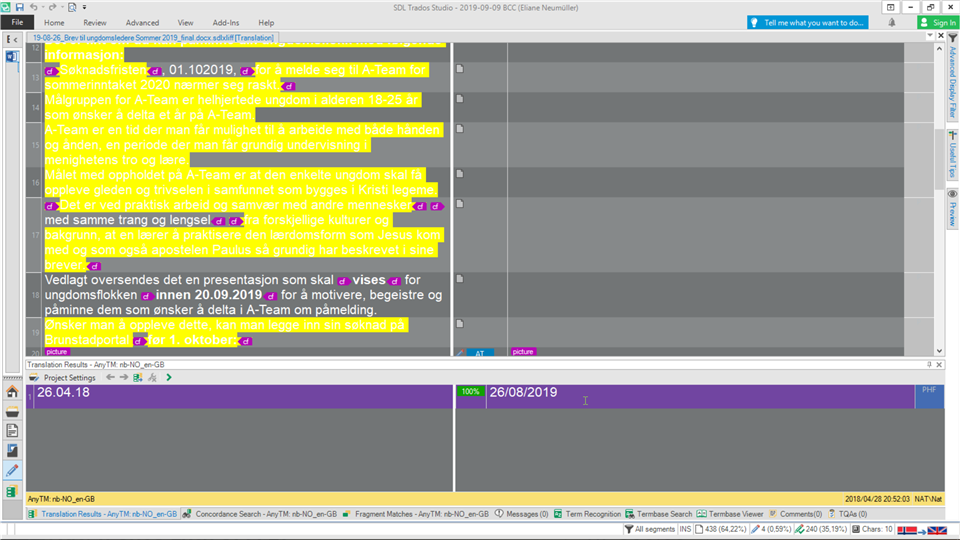Click the Sign In button

(x=937, y=23)
